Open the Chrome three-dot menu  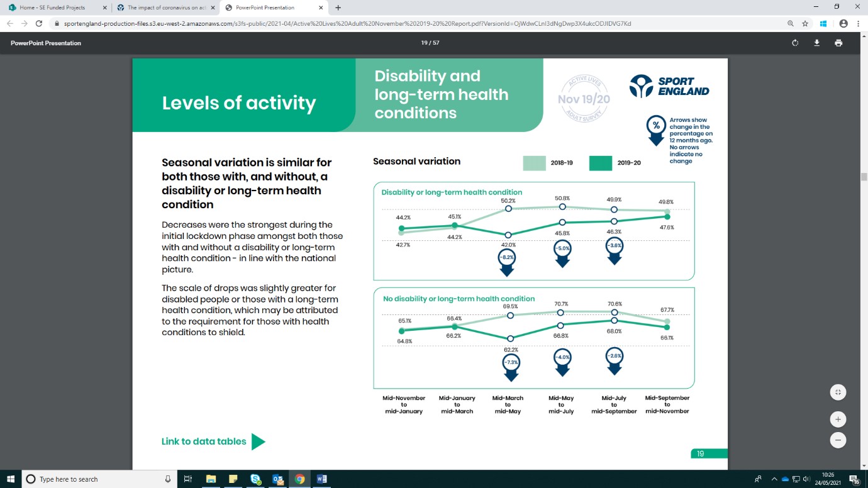click(859, 23)
